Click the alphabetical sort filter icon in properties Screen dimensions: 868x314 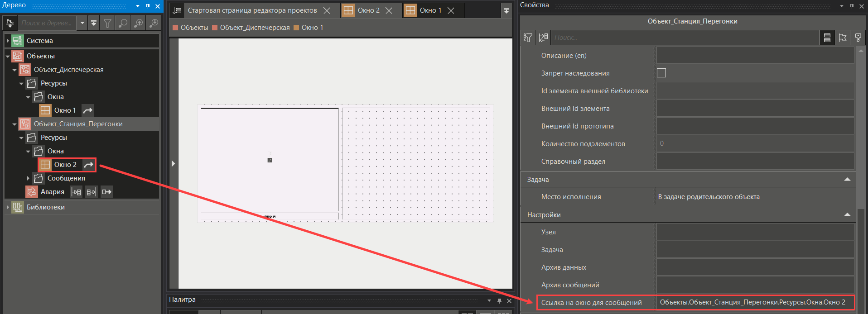[528, 38]
